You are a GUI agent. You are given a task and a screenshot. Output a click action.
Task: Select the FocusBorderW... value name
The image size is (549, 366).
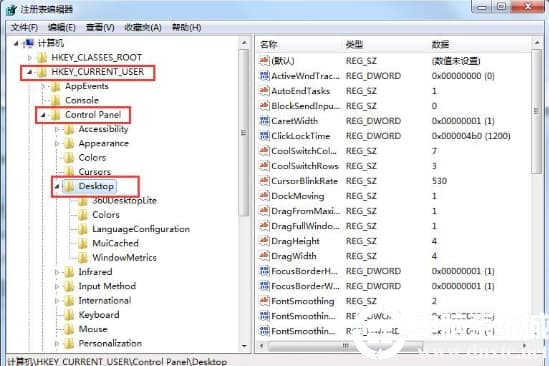click(x=305, y=286)
